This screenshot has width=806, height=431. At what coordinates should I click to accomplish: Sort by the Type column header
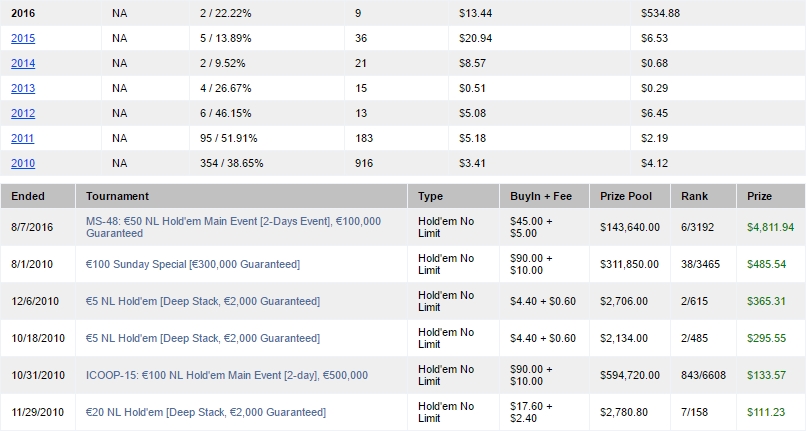pyautogui.click(x=430, y=196)
